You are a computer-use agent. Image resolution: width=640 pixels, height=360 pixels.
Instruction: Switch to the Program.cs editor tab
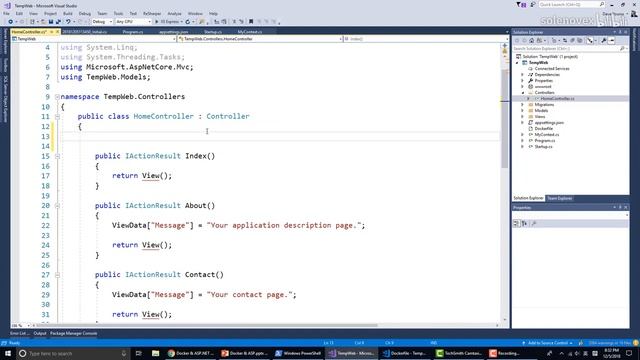133,32
